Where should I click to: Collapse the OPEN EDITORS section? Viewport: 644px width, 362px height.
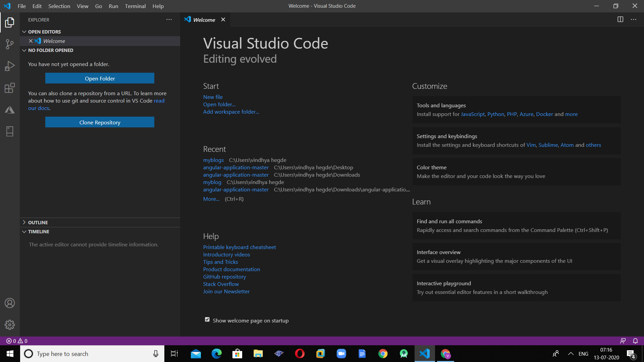click(24, 32)
